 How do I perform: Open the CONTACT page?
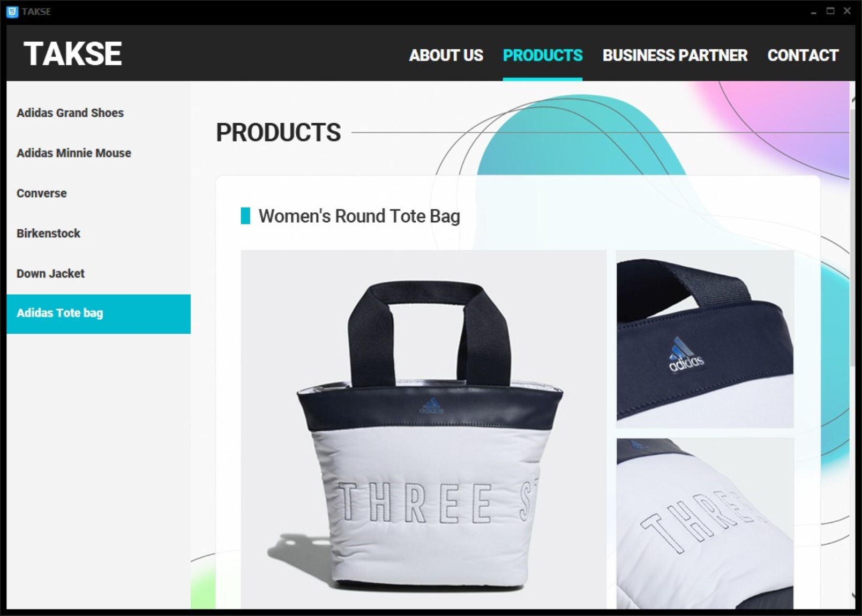tap(803, 55)
